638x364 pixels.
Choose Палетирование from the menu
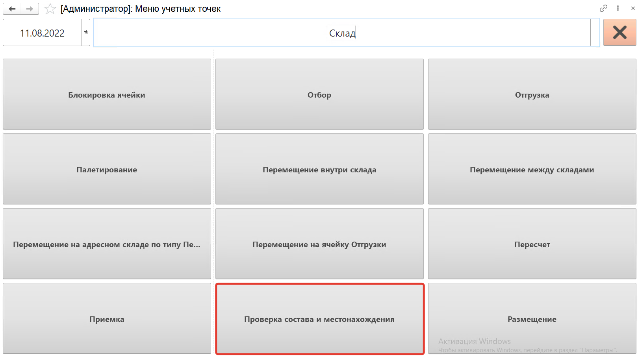point(107,169)
